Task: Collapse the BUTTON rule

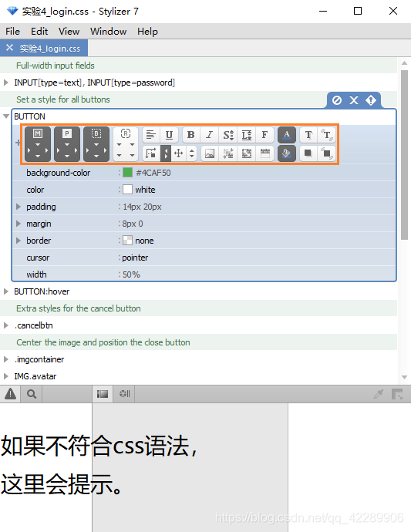Action: 5,116
